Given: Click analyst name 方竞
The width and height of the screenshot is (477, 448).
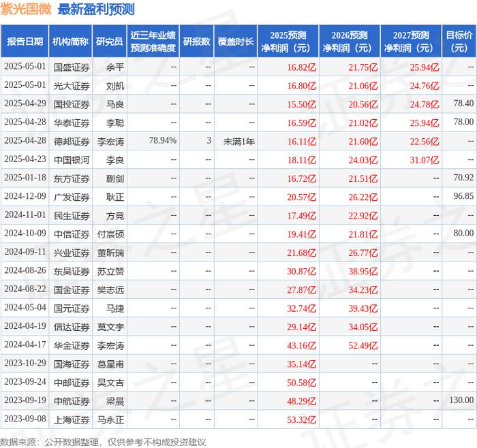Looking at the screenshot, I should 115,216.
